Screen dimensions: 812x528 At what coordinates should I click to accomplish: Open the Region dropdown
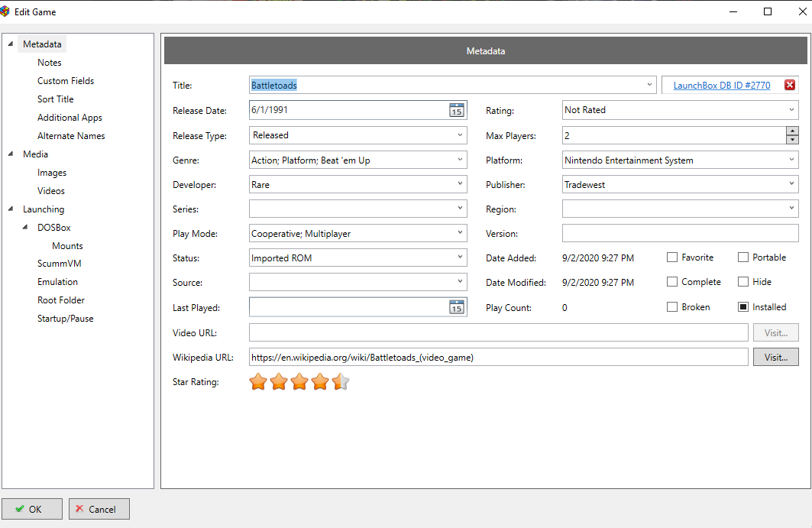point(791,209)
